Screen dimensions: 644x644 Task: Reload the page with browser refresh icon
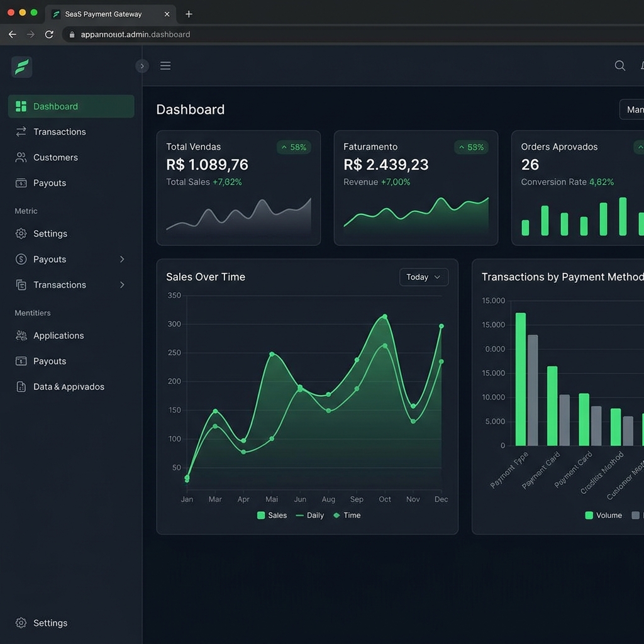[49, 35]
